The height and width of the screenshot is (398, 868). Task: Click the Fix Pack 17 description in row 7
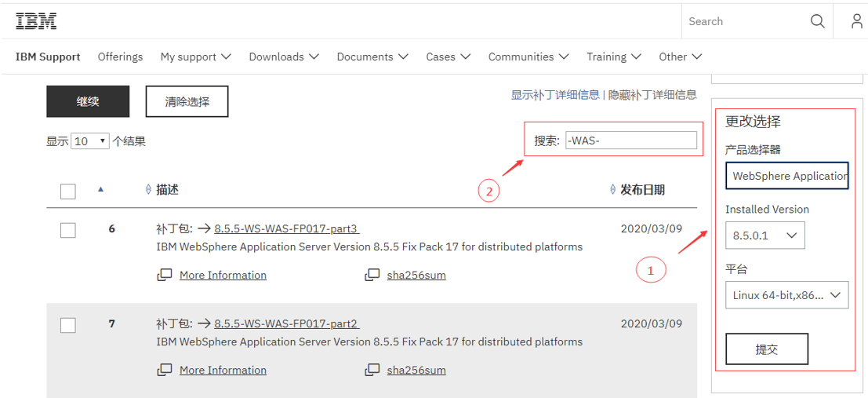tap(370, 341)
